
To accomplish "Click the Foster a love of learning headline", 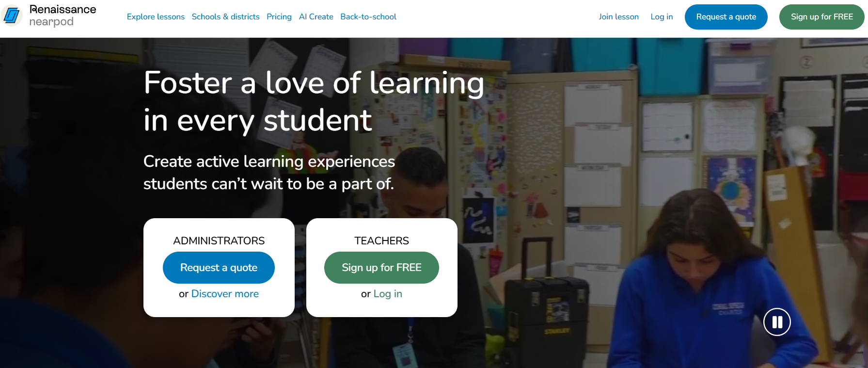I will click(314, 101).
